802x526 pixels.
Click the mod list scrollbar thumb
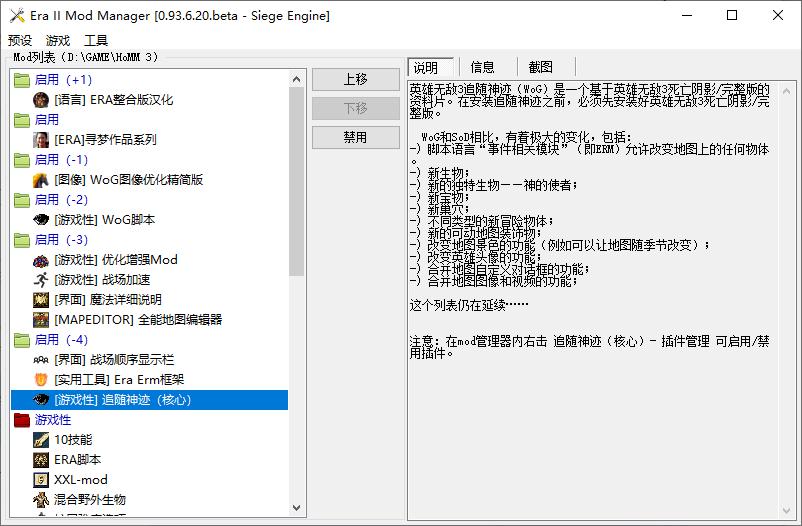click(x=297, y=182)
